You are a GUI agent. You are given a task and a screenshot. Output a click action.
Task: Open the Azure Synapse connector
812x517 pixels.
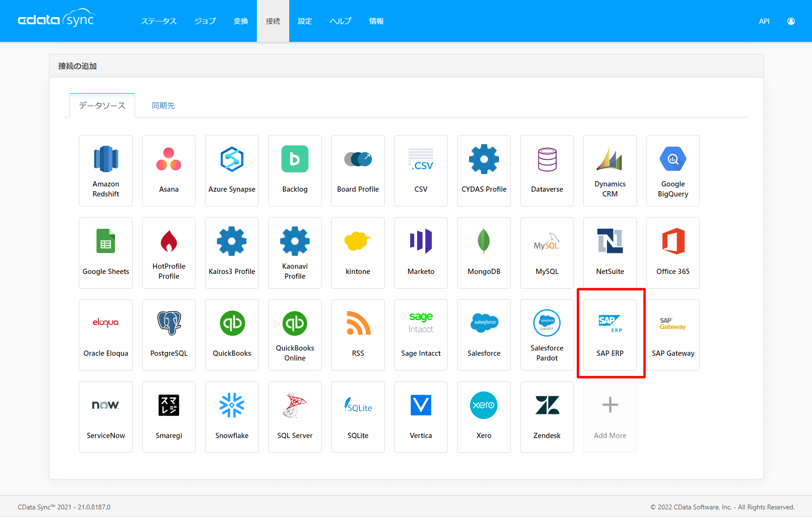tap(232, 171)
